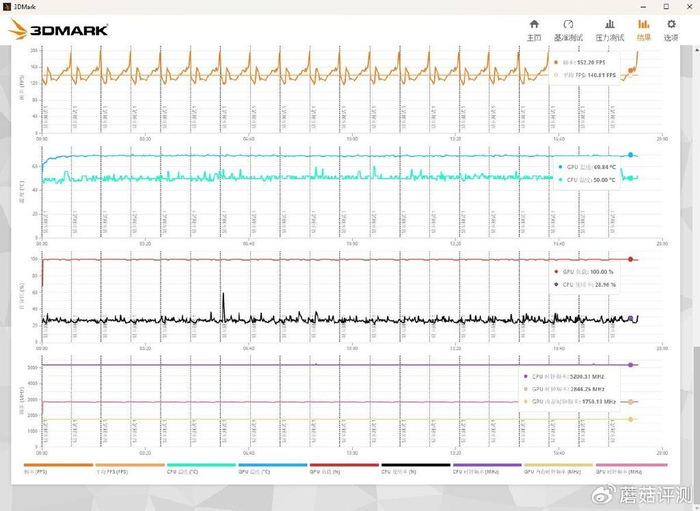This screenshot has height=511, width=700.
Task: Open the 主页 home tab
Action: coord(534,30)
